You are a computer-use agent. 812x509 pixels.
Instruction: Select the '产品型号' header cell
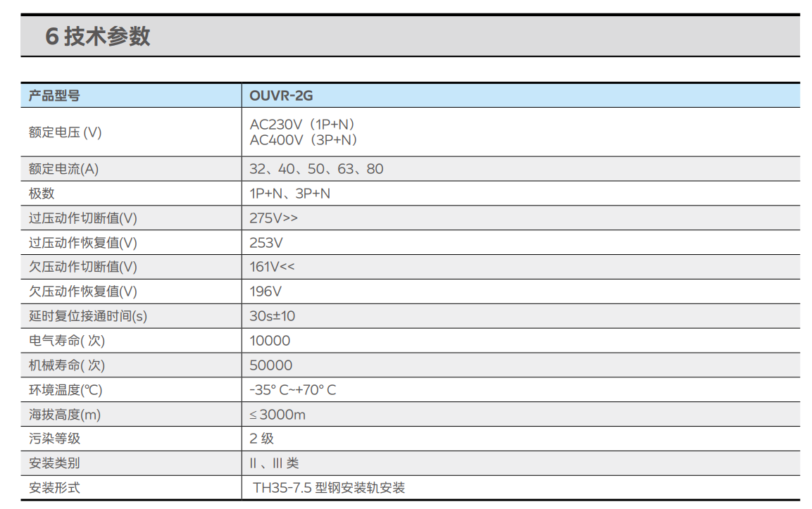[x=54, y=96]
